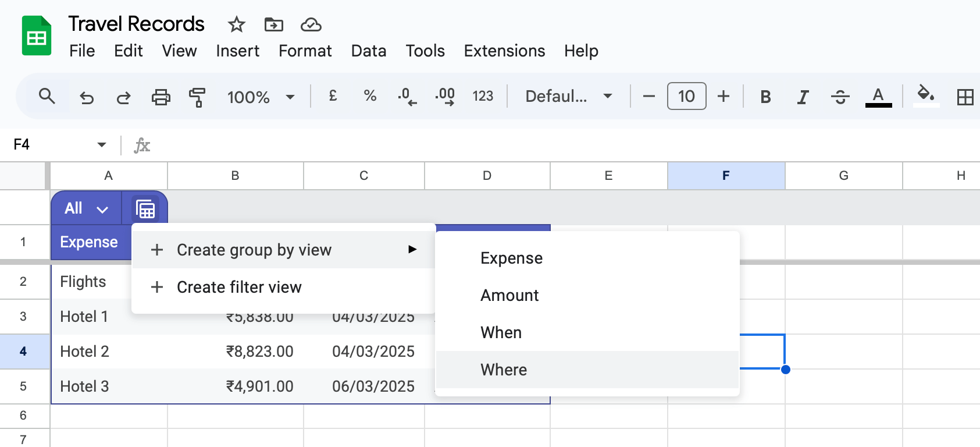Undo the last action

(87, 97)
